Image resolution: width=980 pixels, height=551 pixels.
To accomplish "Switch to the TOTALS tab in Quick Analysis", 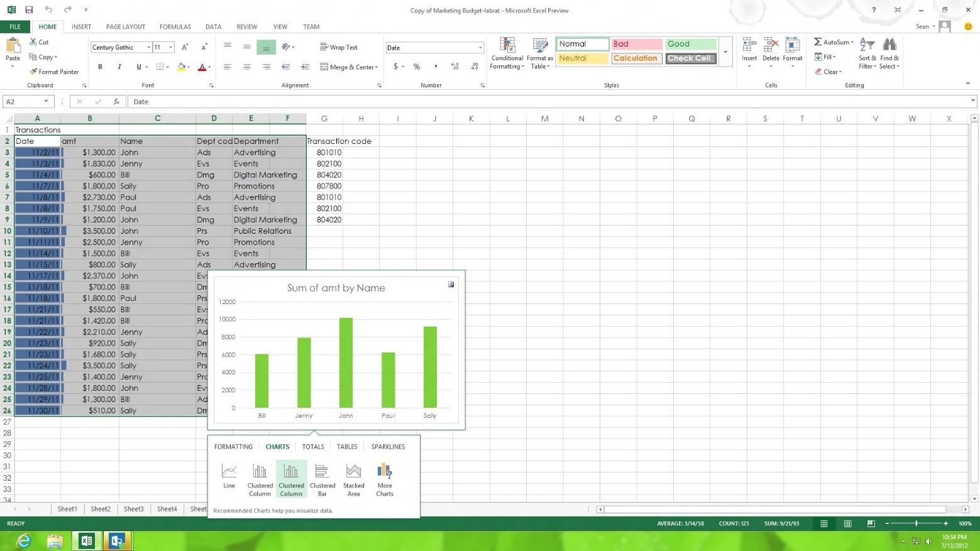I will click(x=312, y=447).
